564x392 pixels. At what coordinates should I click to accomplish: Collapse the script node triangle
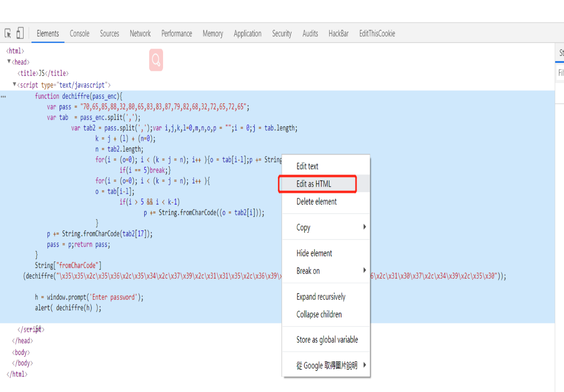14,85
